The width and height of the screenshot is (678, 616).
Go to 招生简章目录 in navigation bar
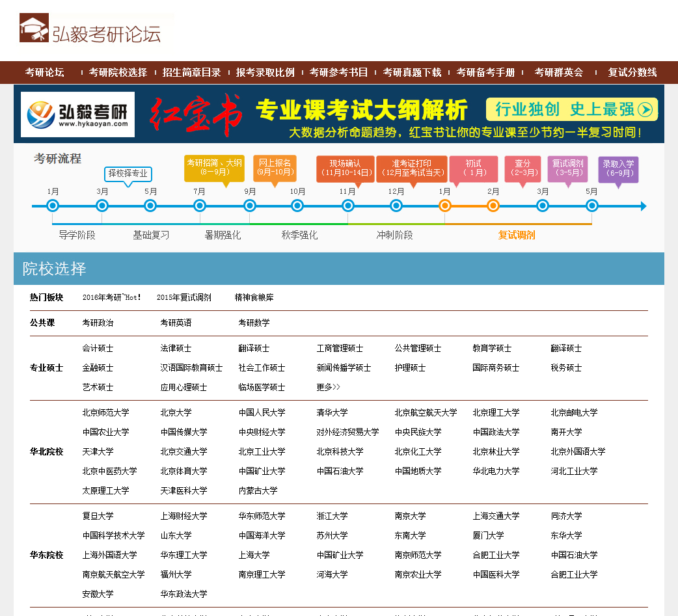191,72
